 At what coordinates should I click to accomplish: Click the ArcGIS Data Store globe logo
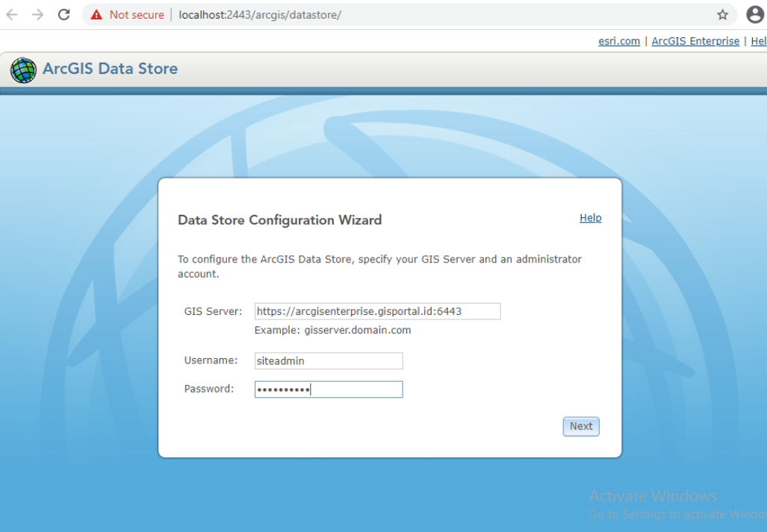23,70
